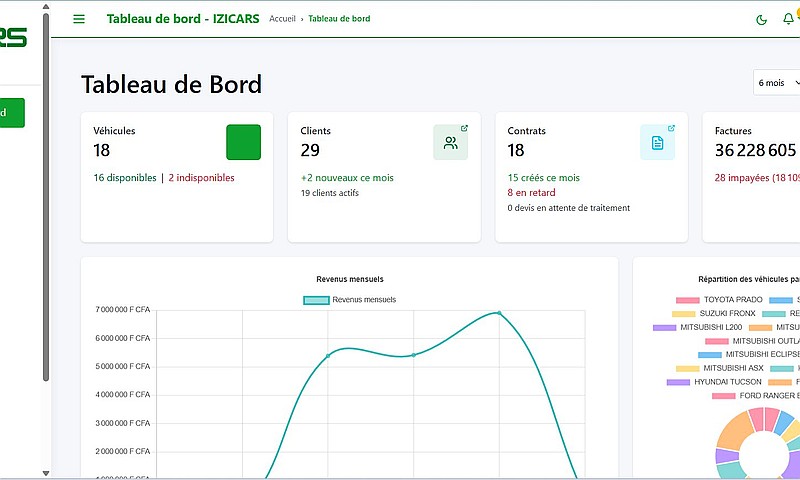This screenshot has width=800, height=480.
Task: Click sidebar scrollbar down arrow
Action: point(45,472)
